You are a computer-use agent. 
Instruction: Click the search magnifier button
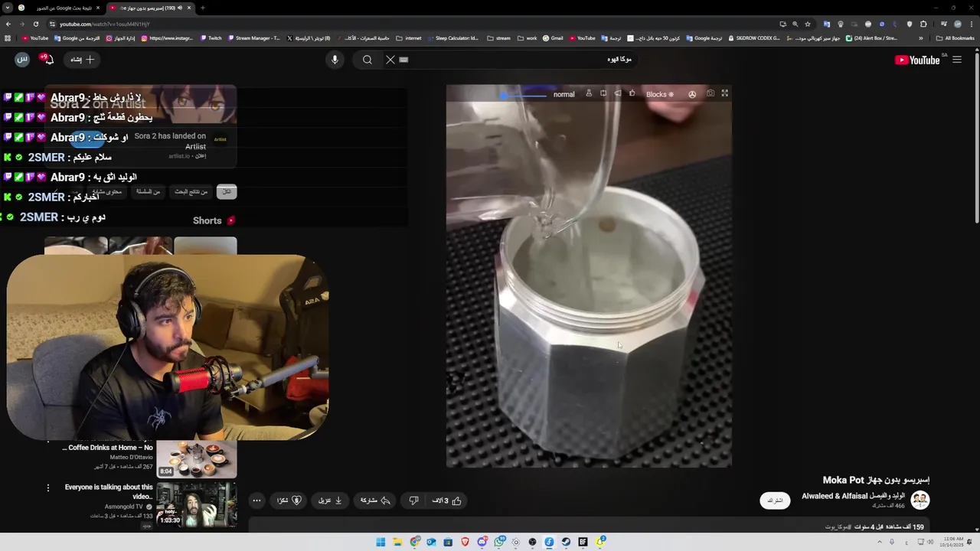point(367,60)
